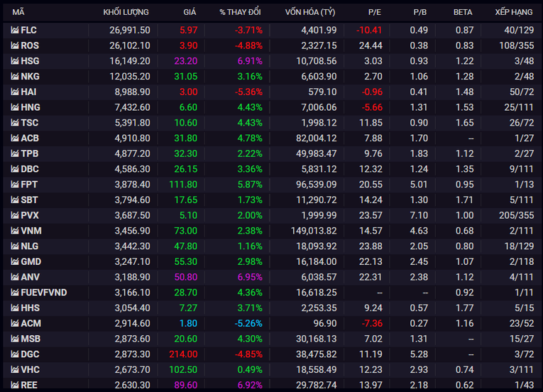Click the chart icon beside DGC
The image size is (543, 392).
pyautogui.click(x=15, y=354)
